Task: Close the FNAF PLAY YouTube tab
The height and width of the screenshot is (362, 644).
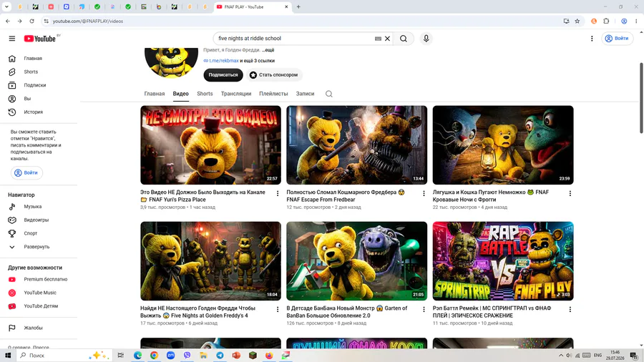Action: click(x=286, y=6)
